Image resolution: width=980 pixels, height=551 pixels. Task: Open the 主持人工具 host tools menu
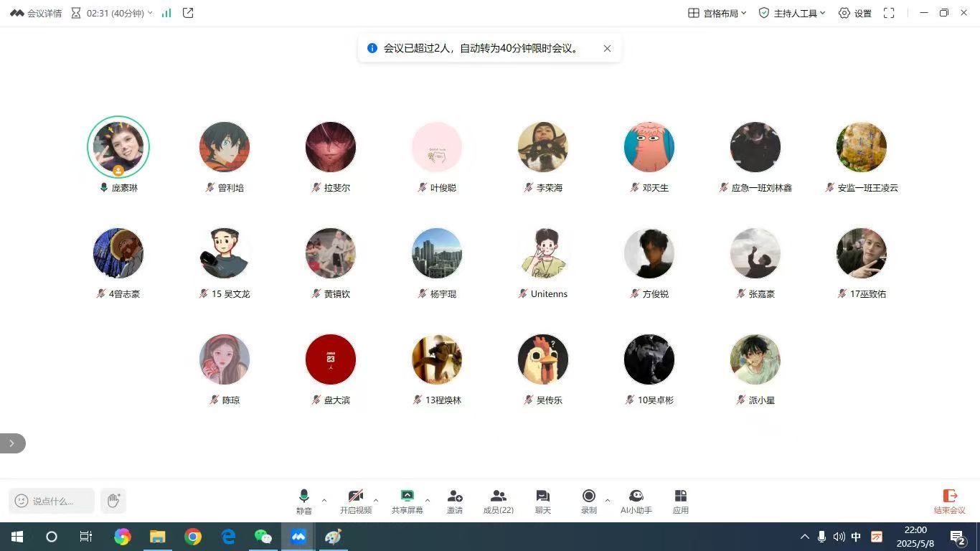pos(792,13)
